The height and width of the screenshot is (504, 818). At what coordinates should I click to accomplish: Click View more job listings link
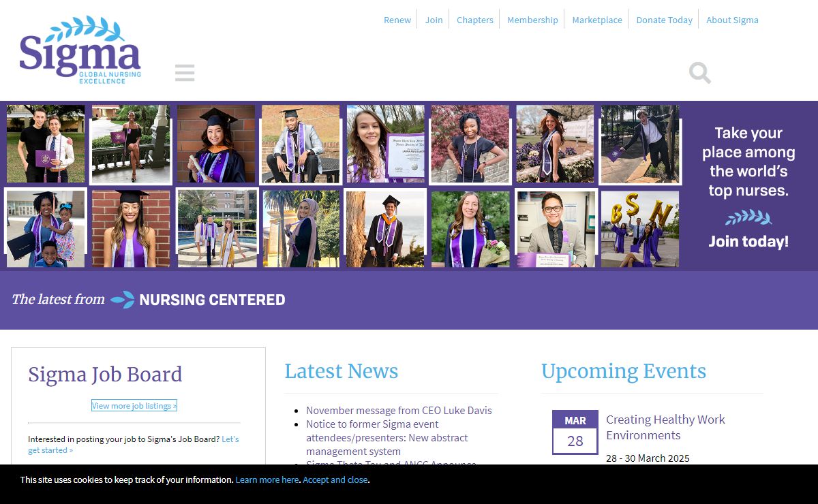coord(134,405)
